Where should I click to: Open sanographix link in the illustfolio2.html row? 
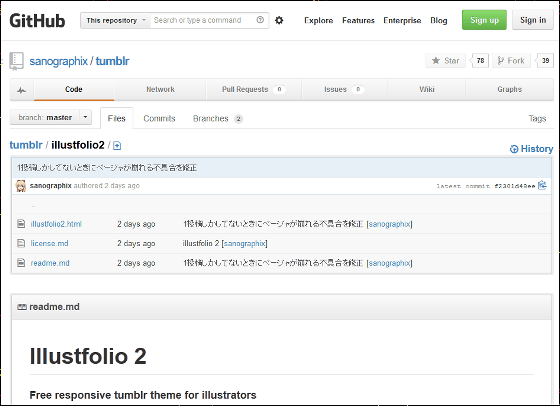(389, 224)
